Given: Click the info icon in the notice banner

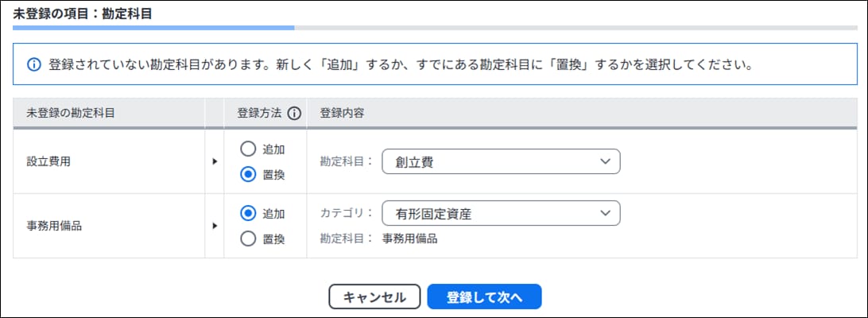Looking at the screenshot, I should [33, 64].
